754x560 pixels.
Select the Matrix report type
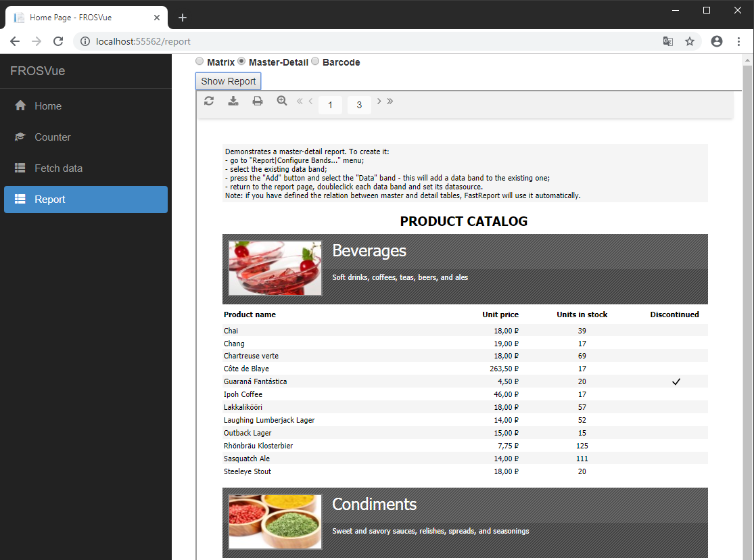pos(199,61)
